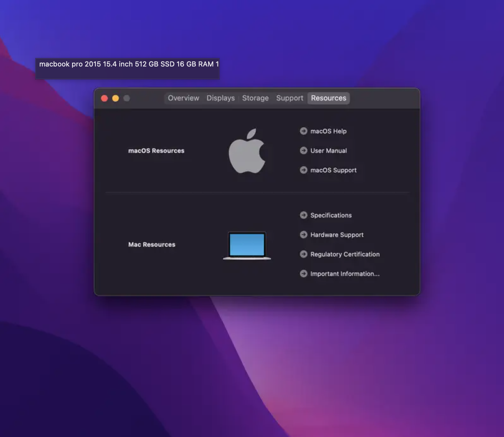Close the About This Mac window
Viewport: 504px width, 437px height.
coord(104,98)
